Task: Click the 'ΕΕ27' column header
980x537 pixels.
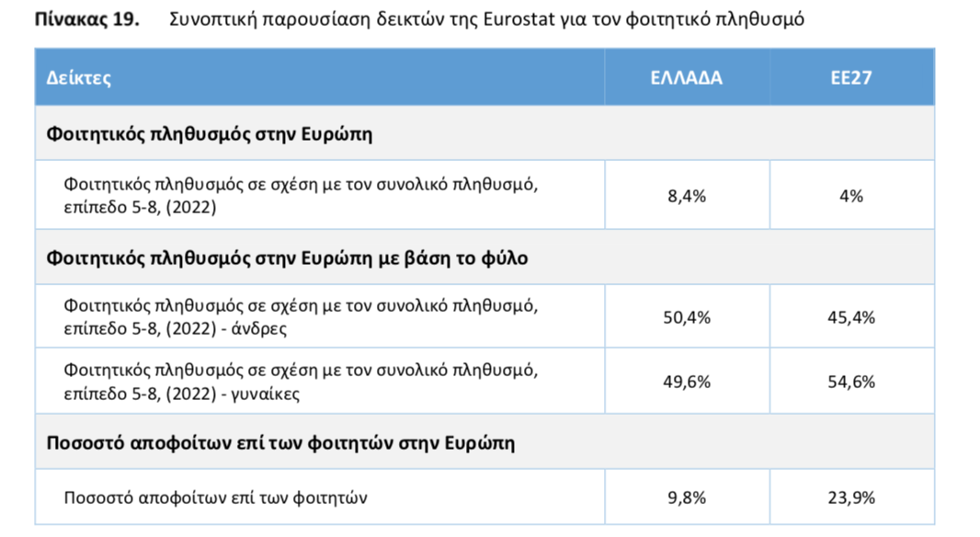Action: 851,77
